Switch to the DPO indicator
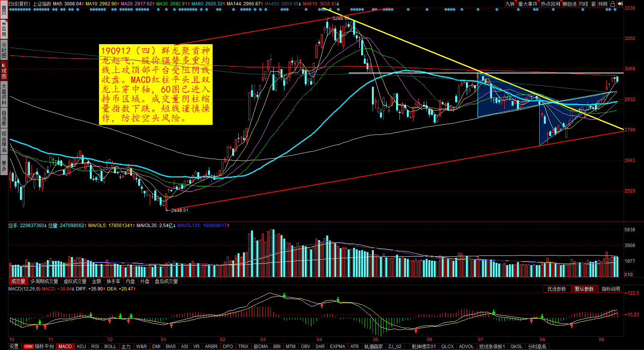Screen dimensions: 644x350 pos(228,346)
